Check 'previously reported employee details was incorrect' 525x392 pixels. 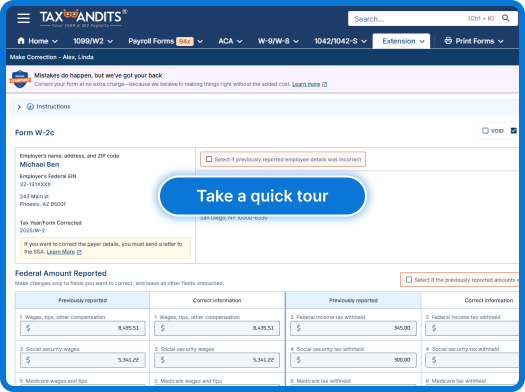tap(209, 159)
